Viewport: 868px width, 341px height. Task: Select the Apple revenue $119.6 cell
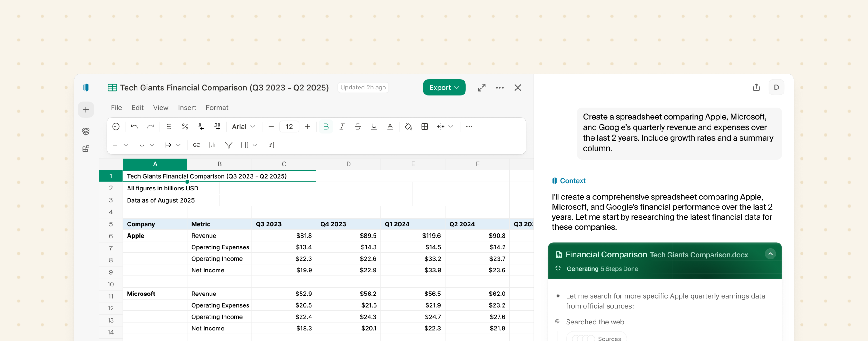(x=413, y=236)
